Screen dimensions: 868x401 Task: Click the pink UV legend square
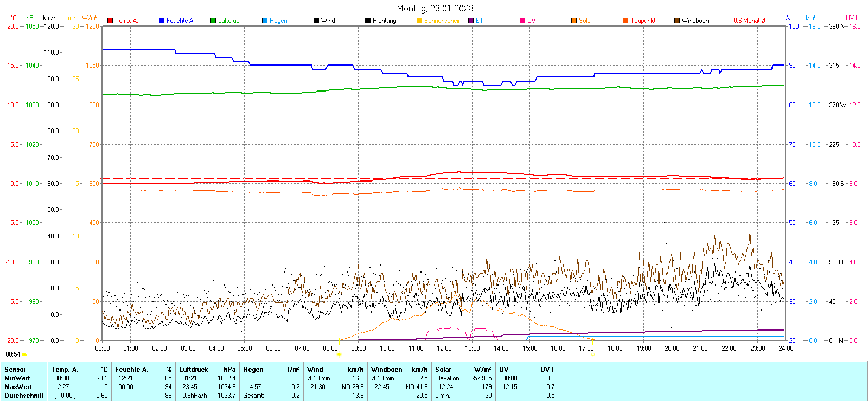pyautogui.click(x=522, y=21)
